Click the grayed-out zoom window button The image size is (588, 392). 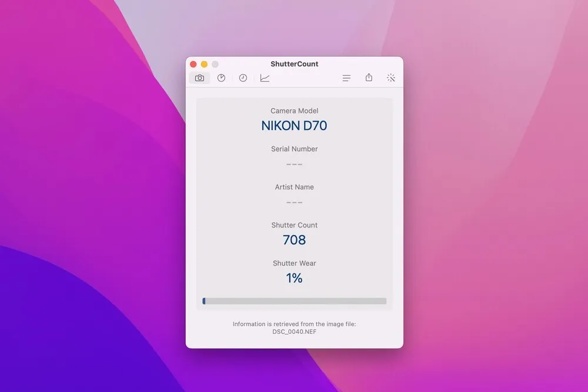pos(215,64)
